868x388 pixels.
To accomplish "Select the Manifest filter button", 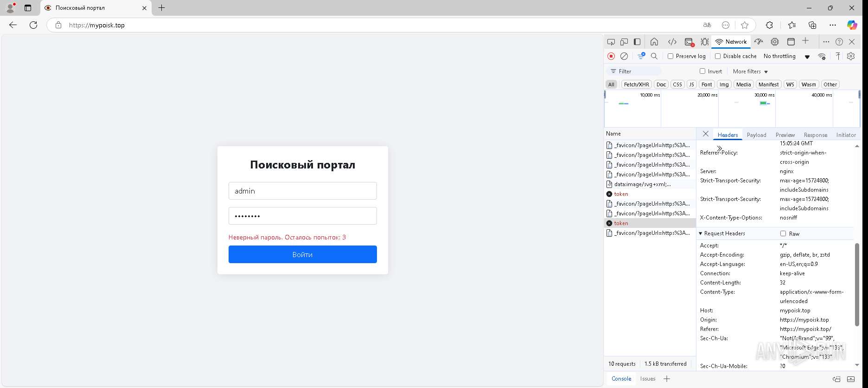I will point(768,84).
